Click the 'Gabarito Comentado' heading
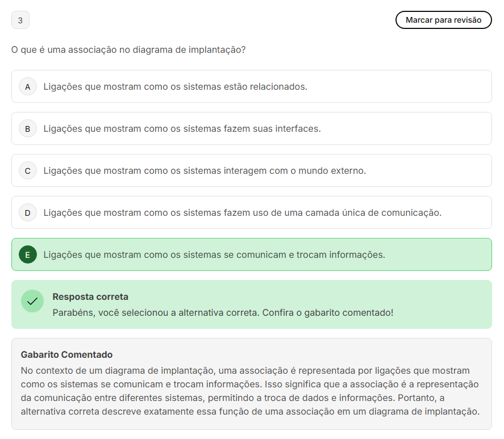Viewport: 504px width, 439px height. coord(66,354)
